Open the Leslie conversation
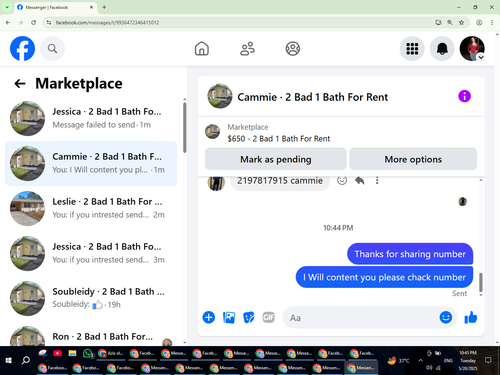Screen dimensions: 500x375 [x=91, y=208]
